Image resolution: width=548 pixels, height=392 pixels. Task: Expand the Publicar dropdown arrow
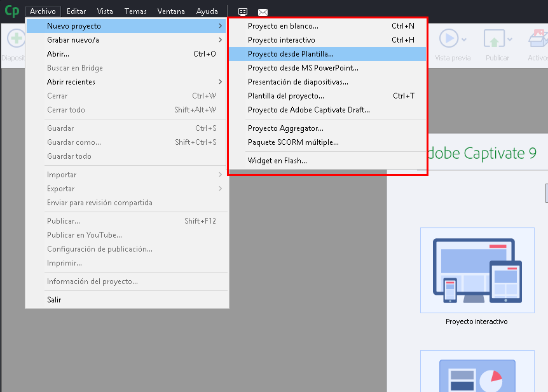pos(510,39)
